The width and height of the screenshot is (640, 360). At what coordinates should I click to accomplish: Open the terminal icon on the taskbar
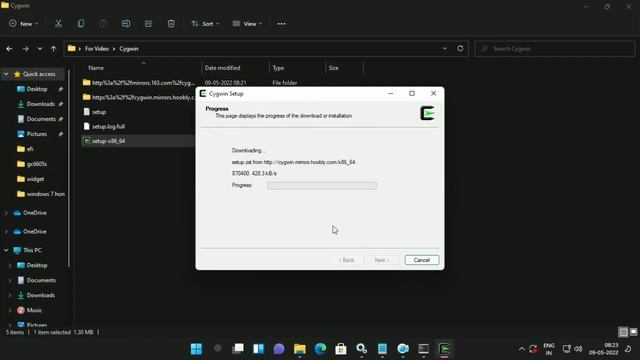[423, 349]
